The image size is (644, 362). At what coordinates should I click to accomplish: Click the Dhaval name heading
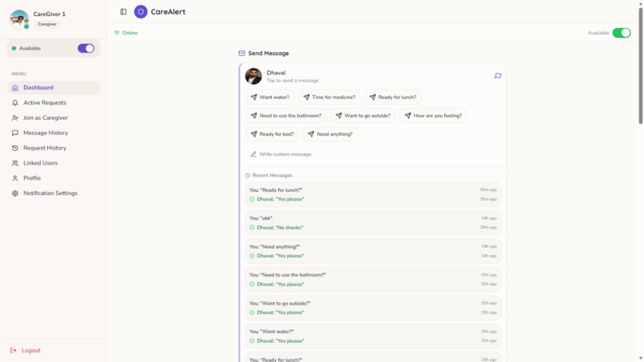(x=276, y=73)
